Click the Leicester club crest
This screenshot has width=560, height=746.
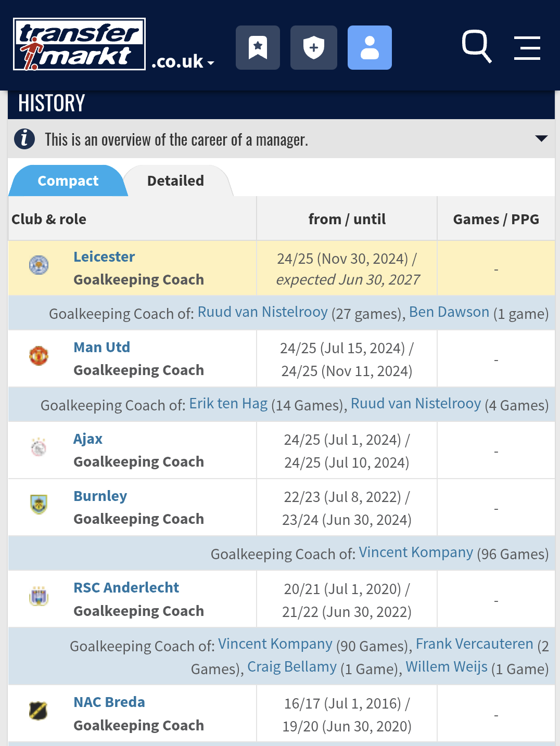39,265
